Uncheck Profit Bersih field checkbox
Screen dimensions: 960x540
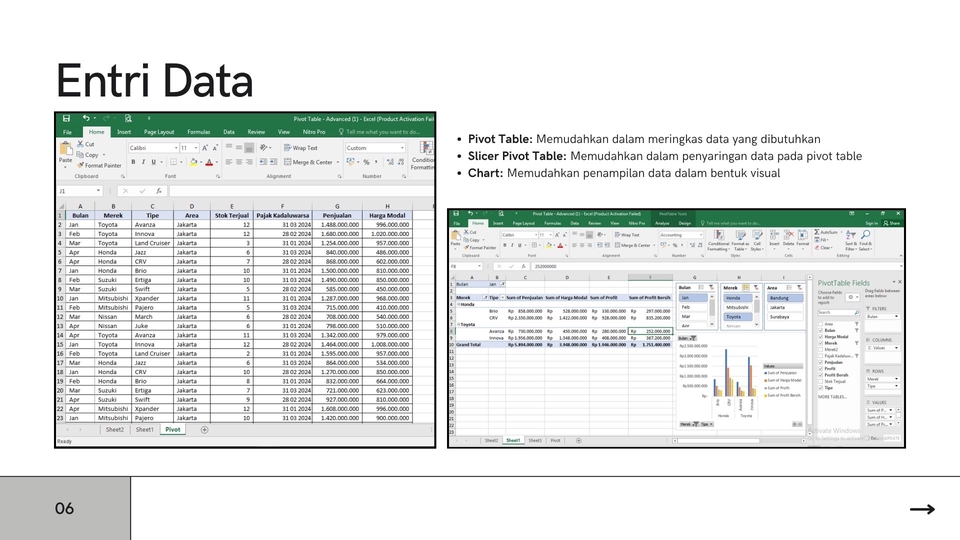pos(820,375)
